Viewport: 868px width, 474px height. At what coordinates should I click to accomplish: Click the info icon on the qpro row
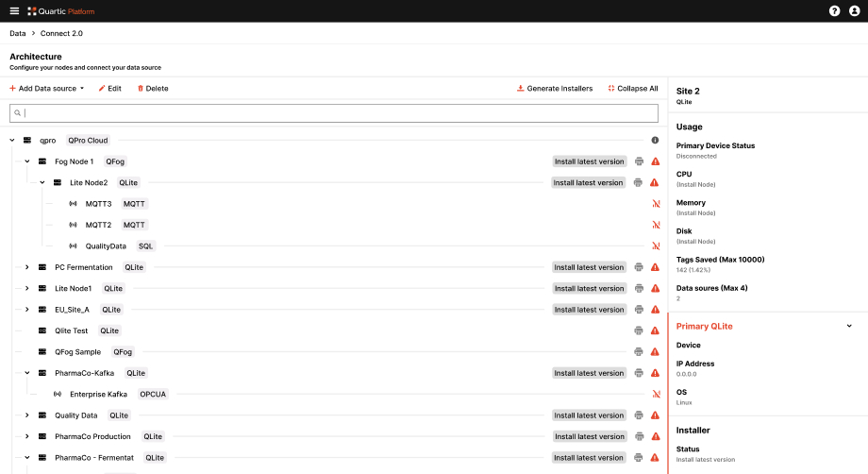pyautogui.click(x=655, y=140)
